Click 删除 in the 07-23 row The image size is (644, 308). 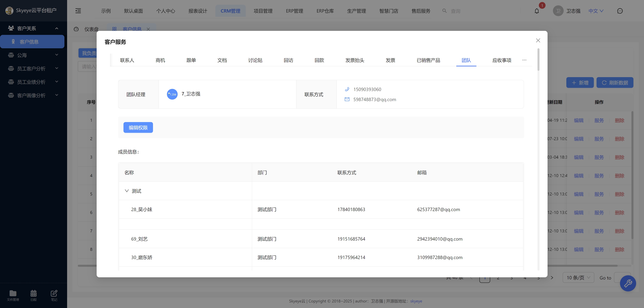click(x=620, y=139)
